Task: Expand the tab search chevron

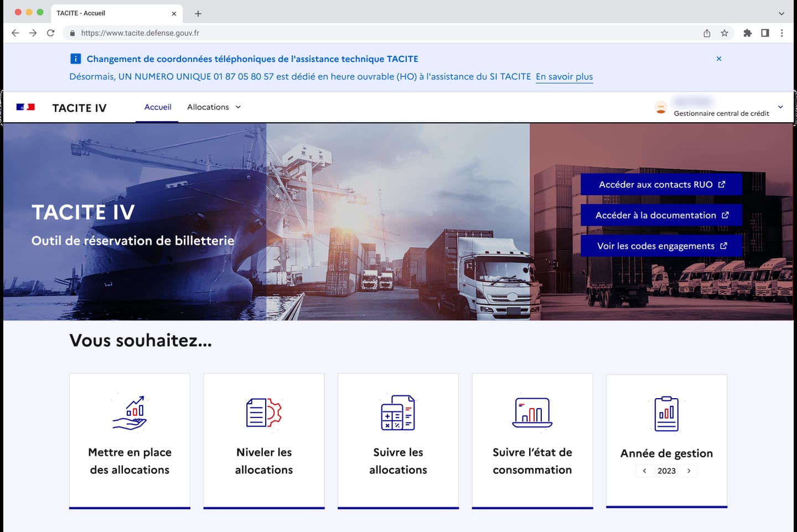Action: pos(782,13)
